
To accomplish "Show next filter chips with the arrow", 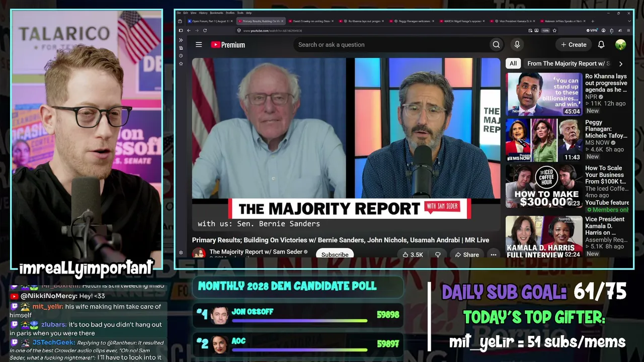I will pyautogui.click(x=620, y=64).
